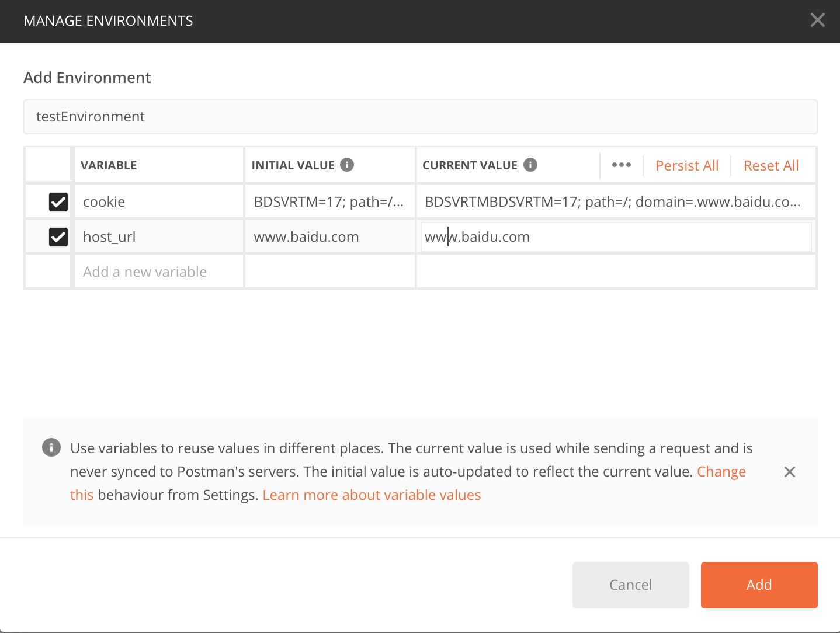840x633 pixels.
Task: Select the host_url variable name cell
Action: point(159,237)
